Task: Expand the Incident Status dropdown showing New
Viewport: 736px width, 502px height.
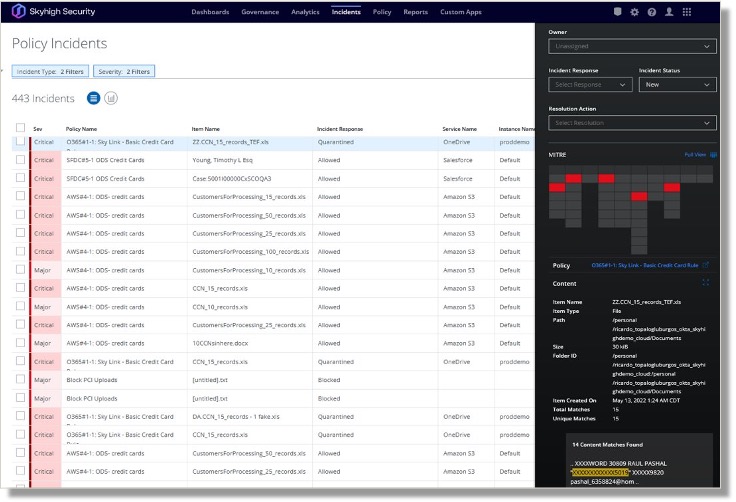Action: (677, 85)
